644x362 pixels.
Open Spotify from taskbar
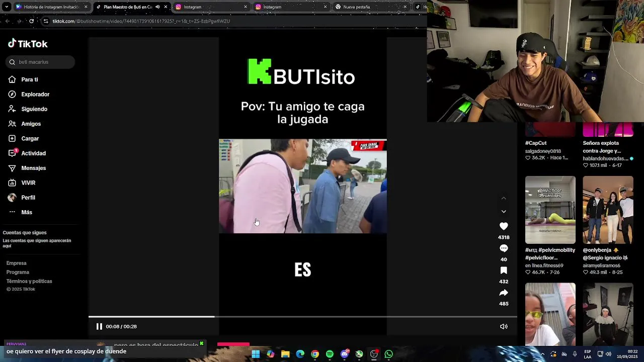tap(330, 354)
